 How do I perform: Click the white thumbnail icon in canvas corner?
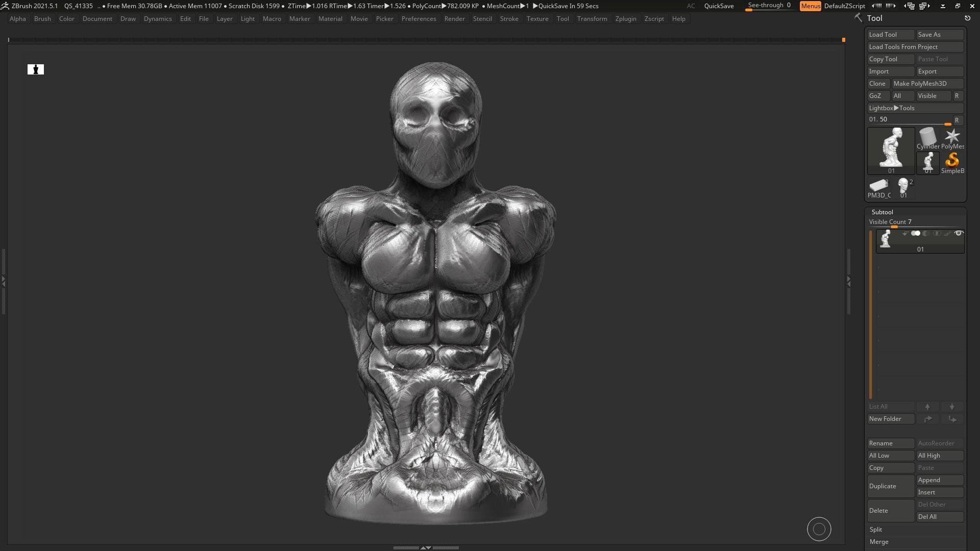pyautogui.click(x=36, y=69)
